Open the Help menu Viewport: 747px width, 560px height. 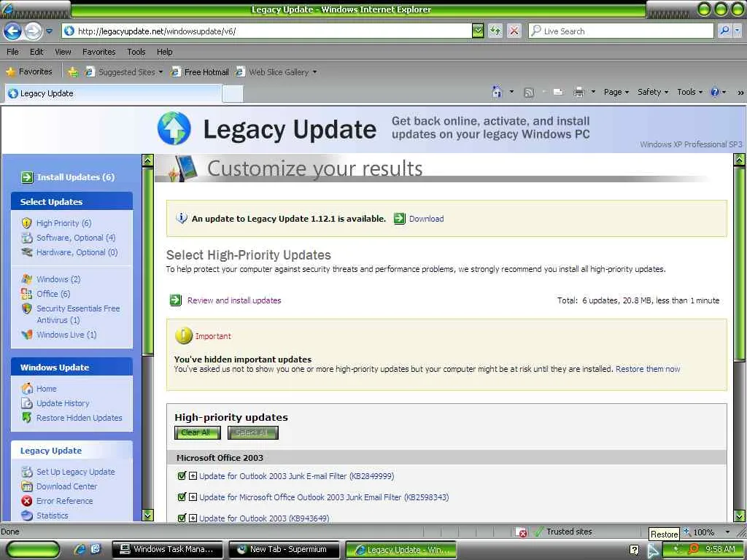pos(165,52)
